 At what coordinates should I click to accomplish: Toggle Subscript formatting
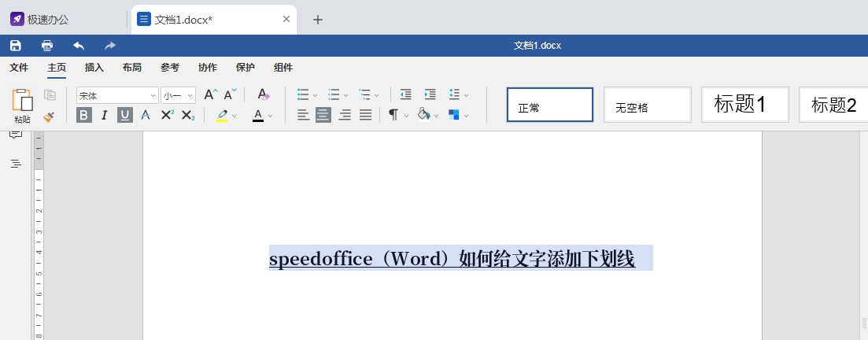[188, 115]
